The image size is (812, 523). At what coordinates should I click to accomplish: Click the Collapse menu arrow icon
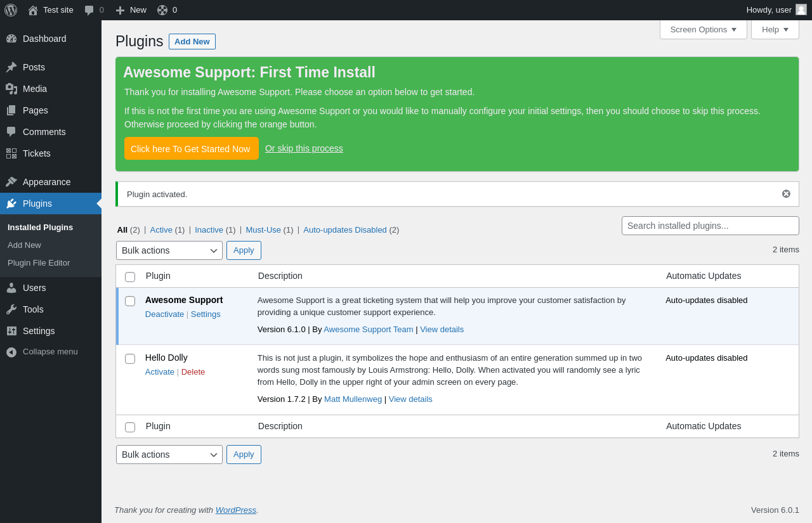(x=11, y=352)
